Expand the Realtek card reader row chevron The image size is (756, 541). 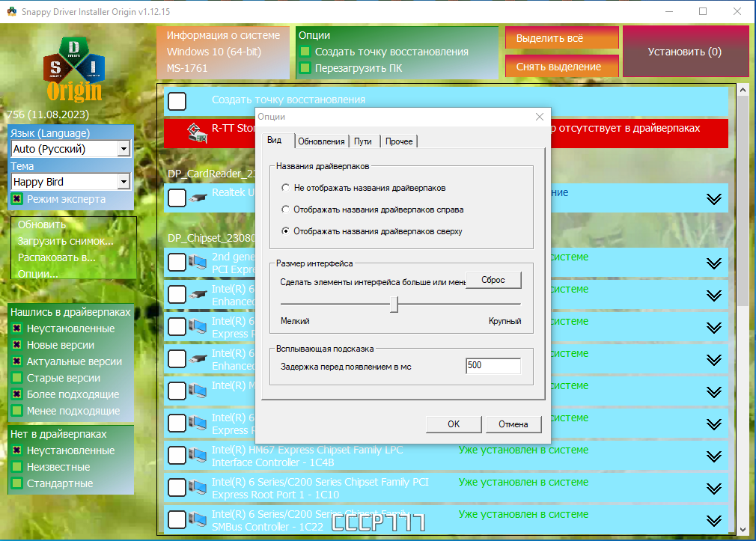[x=714, y=198]
